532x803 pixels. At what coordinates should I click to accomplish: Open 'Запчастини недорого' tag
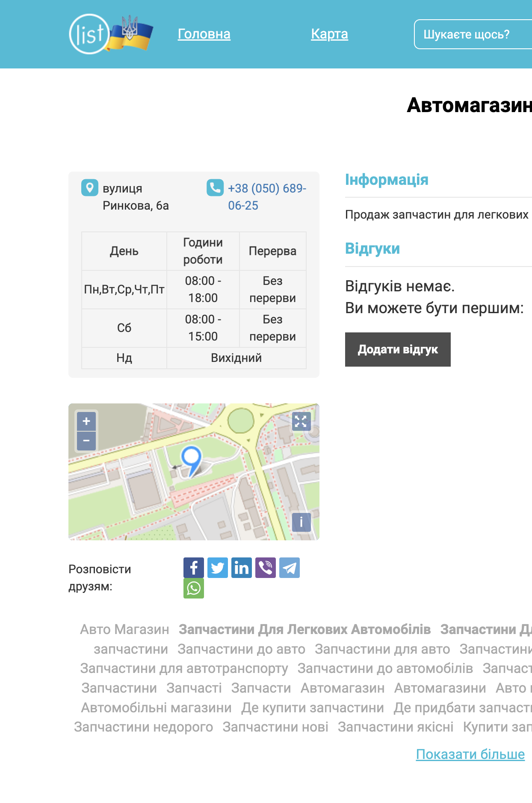143,727
